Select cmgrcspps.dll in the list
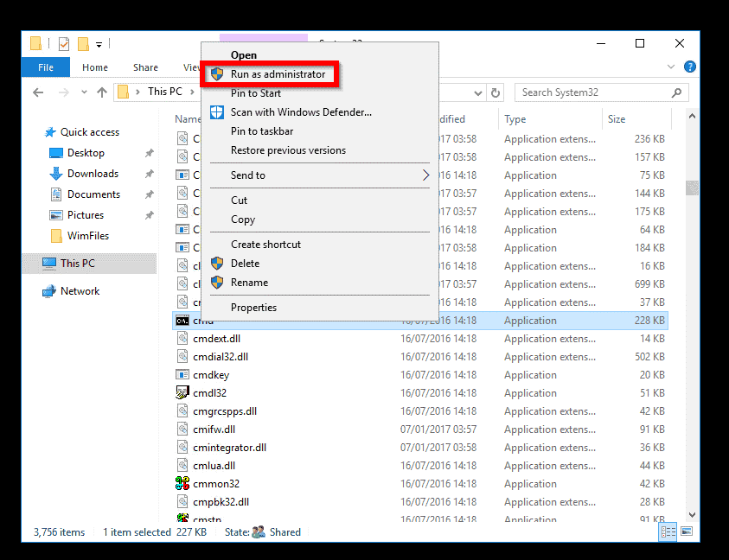This screenshot has height=560, width=729. tap(225, 411)
